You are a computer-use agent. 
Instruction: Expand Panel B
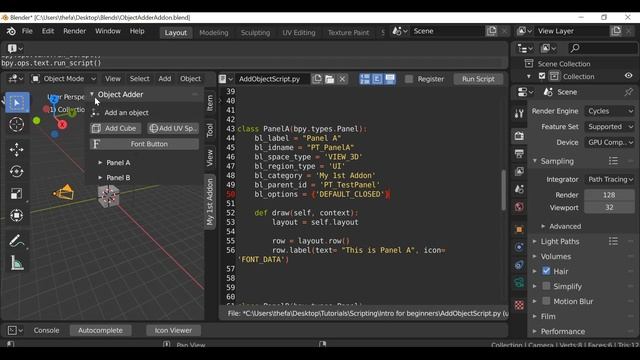(x=100, y=178)
